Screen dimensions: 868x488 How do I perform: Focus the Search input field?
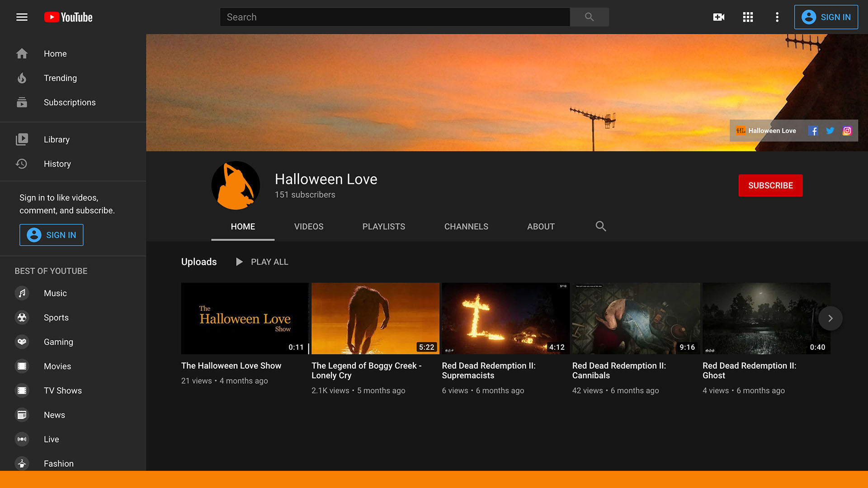tap(395, 17)
